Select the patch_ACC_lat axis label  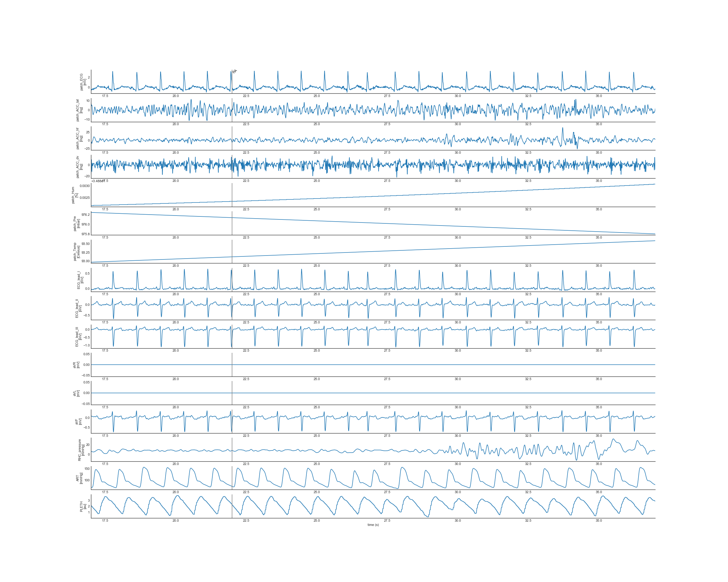click(x=79, y=110)
